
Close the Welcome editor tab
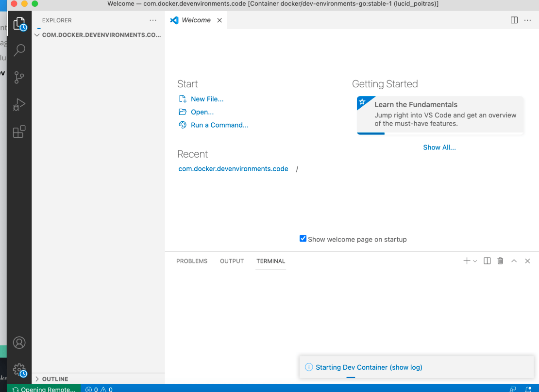[x=219, y=20]
